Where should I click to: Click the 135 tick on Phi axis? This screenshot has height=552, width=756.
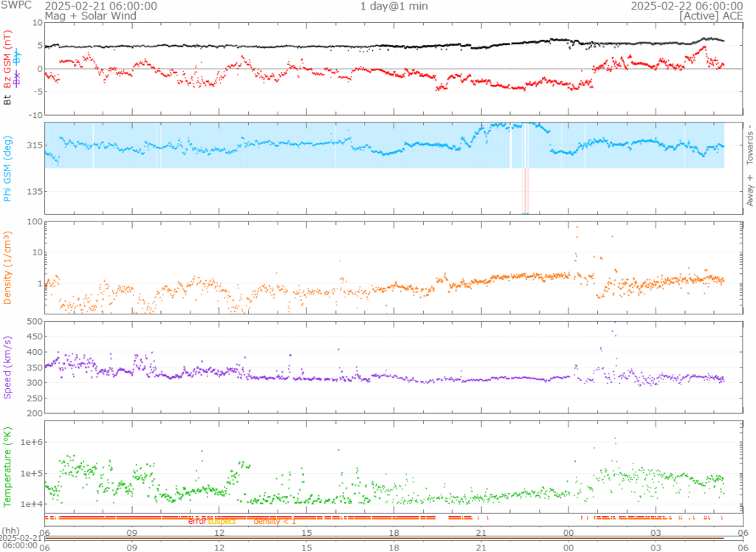[35, 191]
